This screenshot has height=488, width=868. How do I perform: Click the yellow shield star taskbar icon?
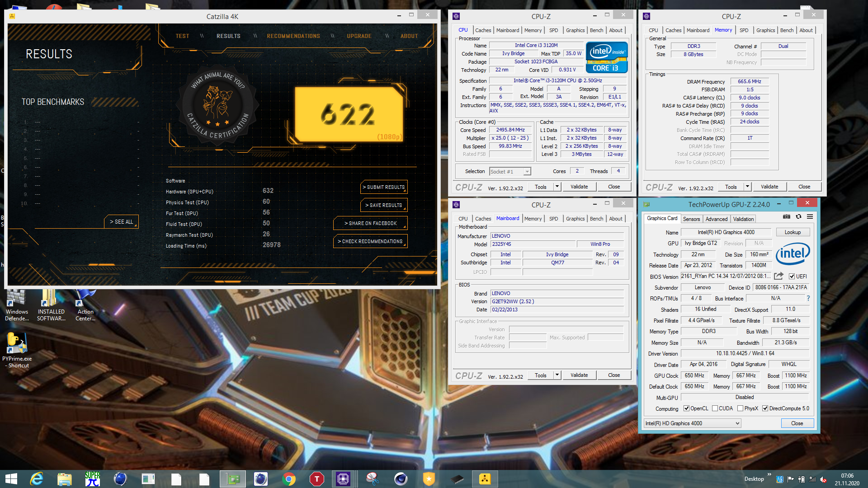pos(429,479)
